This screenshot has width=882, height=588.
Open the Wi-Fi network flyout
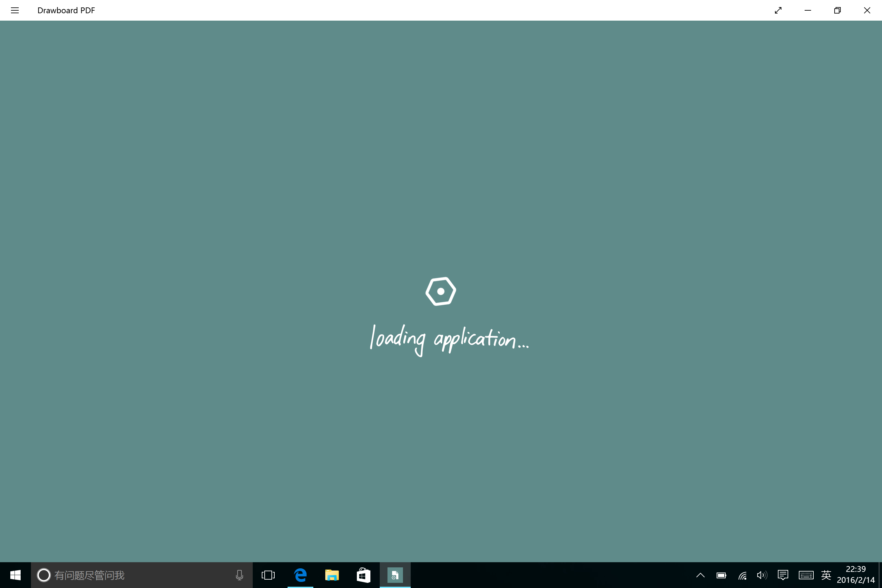(x=742, y=575)
